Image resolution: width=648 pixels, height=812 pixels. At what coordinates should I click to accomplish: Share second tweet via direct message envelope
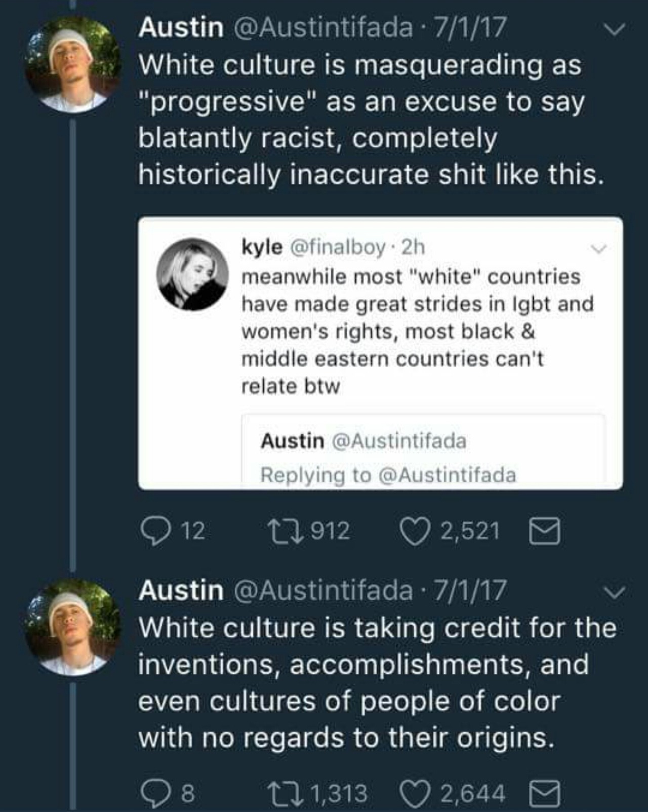click(544, 793)
